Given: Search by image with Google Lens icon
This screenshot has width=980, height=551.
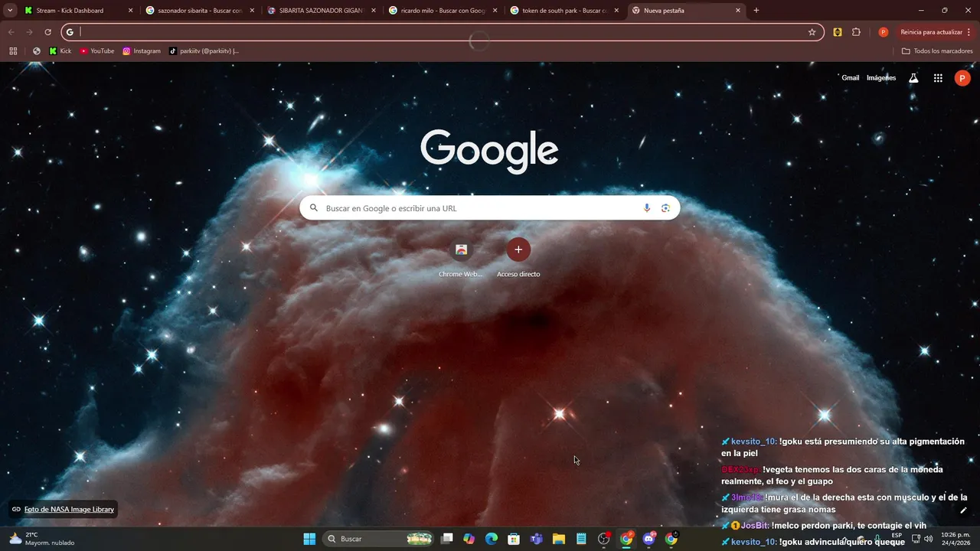Looking at the screenshot, I should click(x=665, y=208).
